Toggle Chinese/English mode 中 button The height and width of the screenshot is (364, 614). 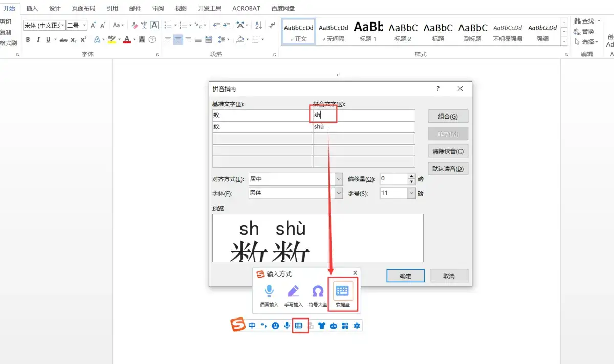pyautogui.click(x=252, y=326)
